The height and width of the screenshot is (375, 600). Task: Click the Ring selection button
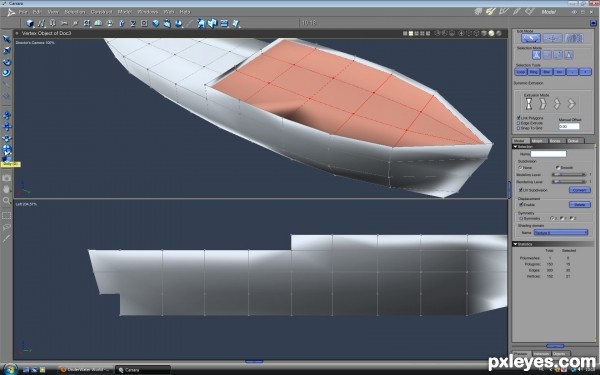533,72
